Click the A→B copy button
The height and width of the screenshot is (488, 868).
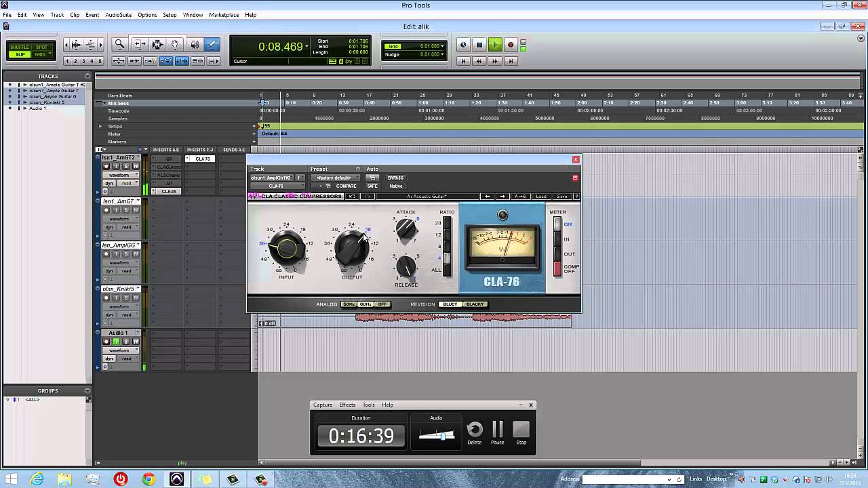(520, 197)
